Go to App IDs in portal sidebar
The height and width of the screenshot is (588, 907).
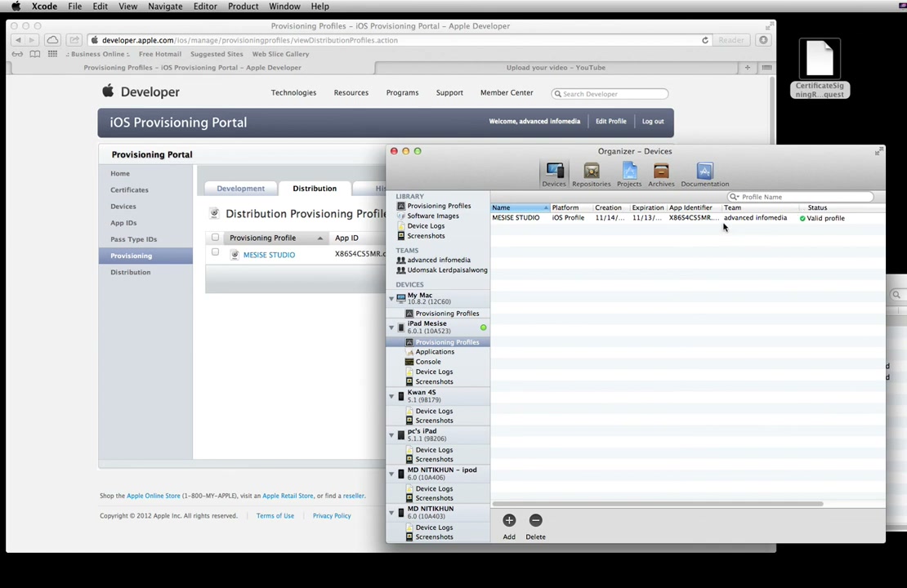tap(123, 223)
